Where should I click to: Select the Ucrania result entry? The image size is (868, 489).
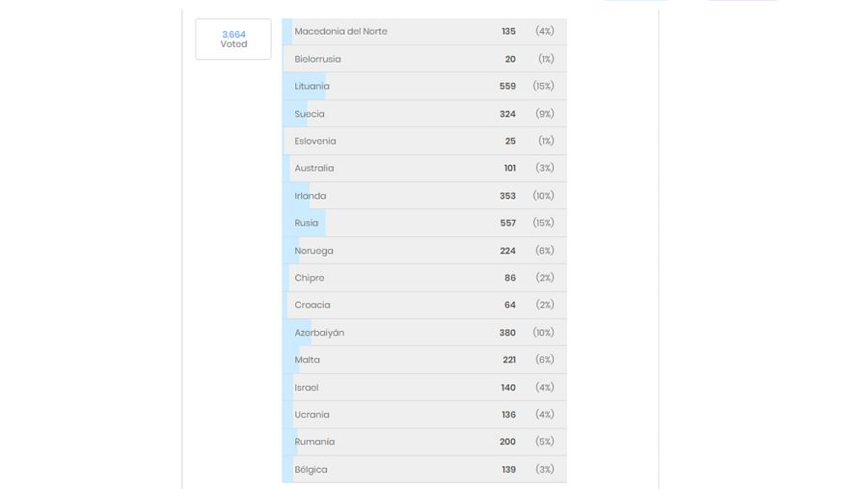coord(424,415)
